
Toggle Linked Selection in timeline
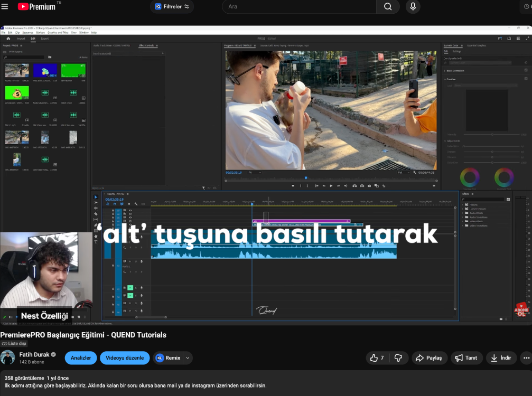point(122,204)
